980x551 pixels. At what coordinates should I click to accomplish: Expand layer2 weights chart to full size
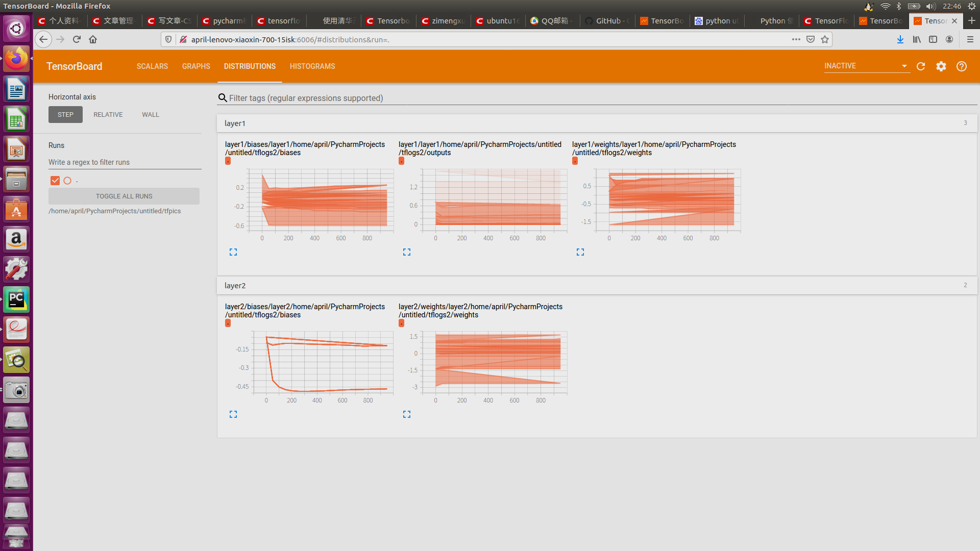(407, 414)
